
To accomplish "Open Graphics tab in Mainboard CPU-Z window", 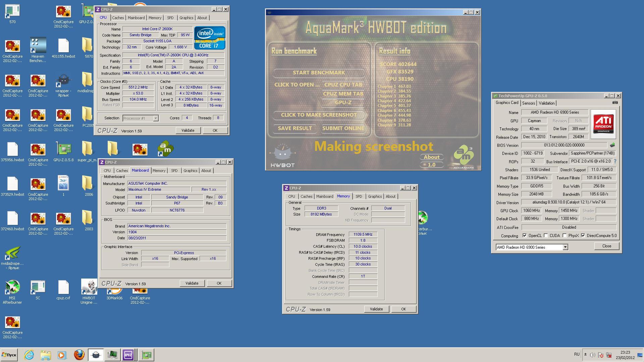I will (190, 171).
